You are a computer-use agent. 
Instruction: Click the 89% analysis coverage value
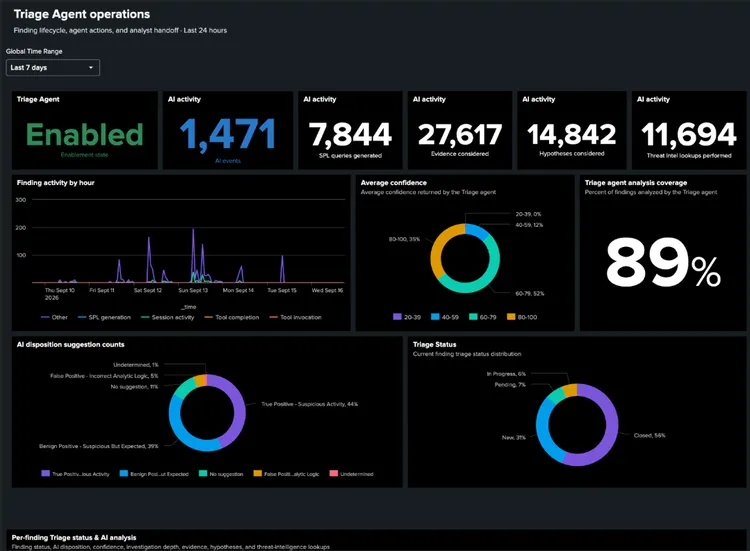coord(663,263)
